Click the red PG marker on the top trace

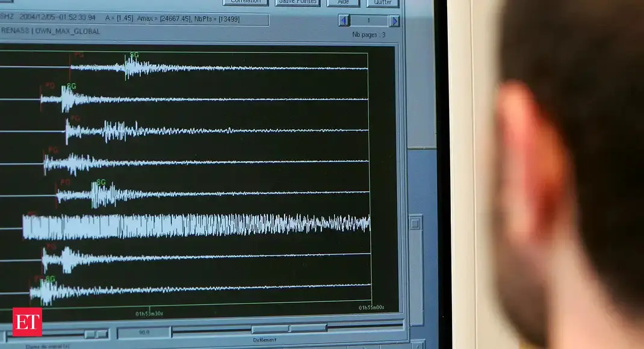pos(78,55)
